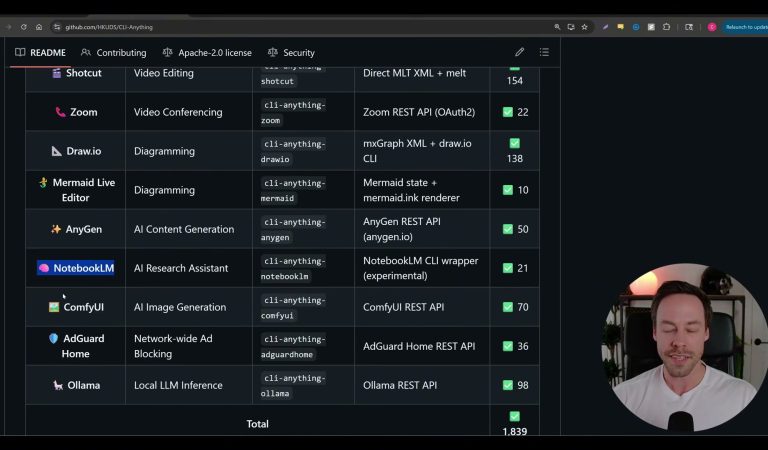This screenshot has height=450, width=768.
Task: Click the AdGuard Home shield icon
Action: coord(53,338)
